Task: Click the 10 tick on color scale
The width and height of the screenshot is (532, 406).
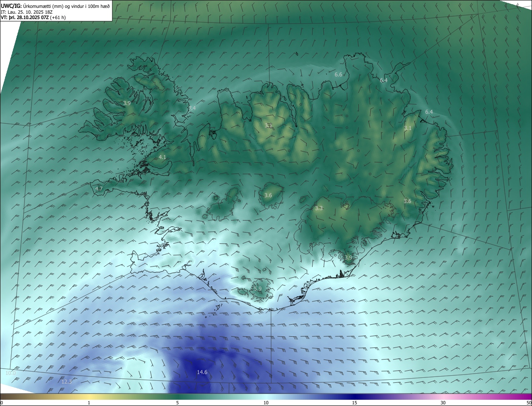Action: click(x=266, y=403)
